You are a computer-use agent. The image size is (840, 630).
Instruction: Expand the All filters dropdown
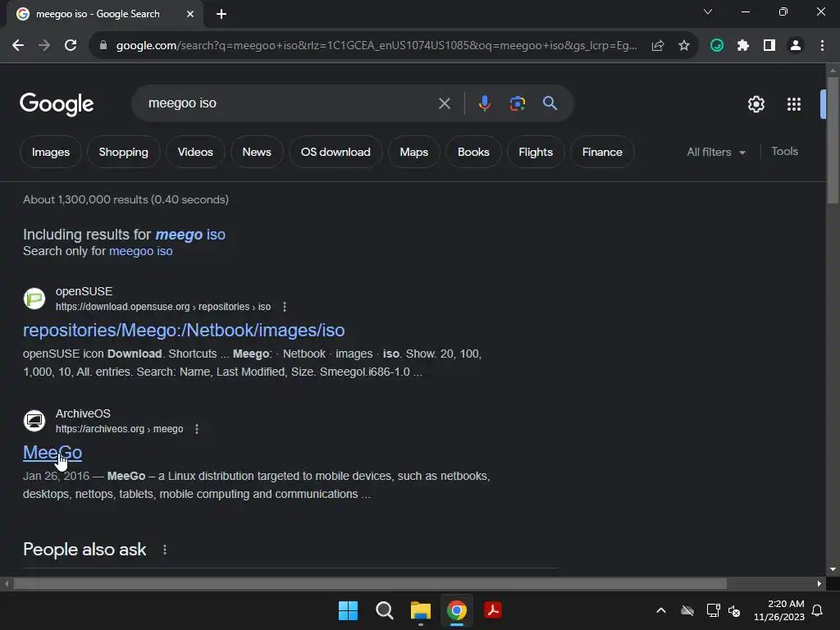pyautogui.click(x=716, y=152)
